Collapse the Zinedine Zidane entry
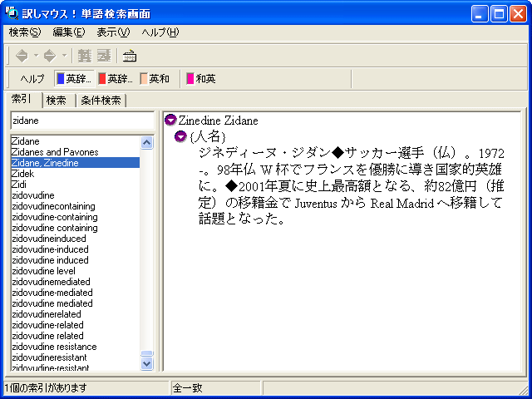 (170, 121)
